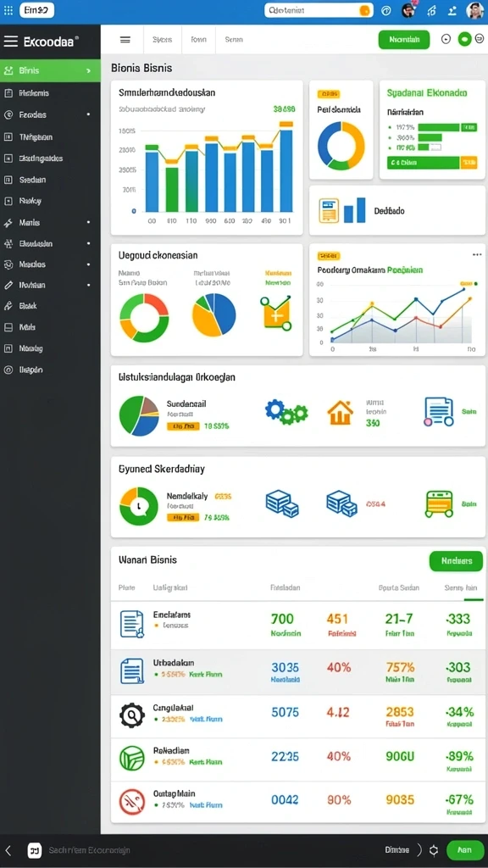
Task: Click the green button in Wanari Bisnis header
Action: 457,561
